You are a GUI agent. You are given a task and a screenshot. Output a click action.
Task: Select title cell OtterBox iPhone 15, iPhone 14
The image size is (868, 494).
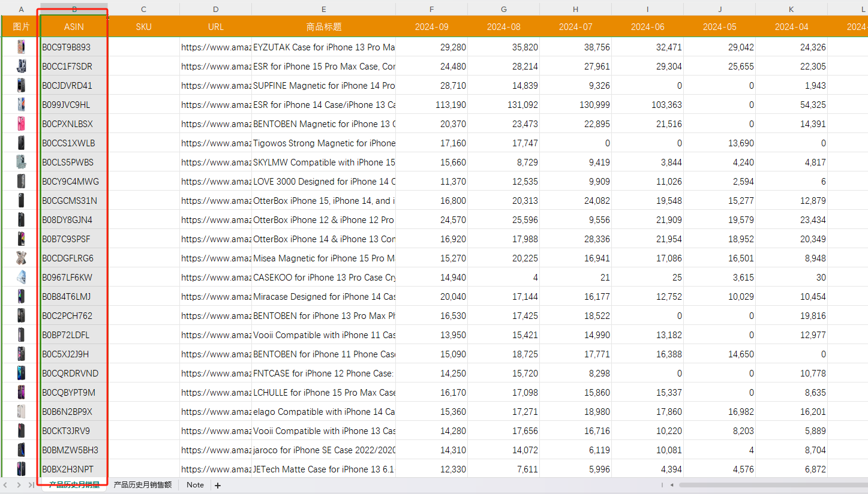tap(323, 200)
